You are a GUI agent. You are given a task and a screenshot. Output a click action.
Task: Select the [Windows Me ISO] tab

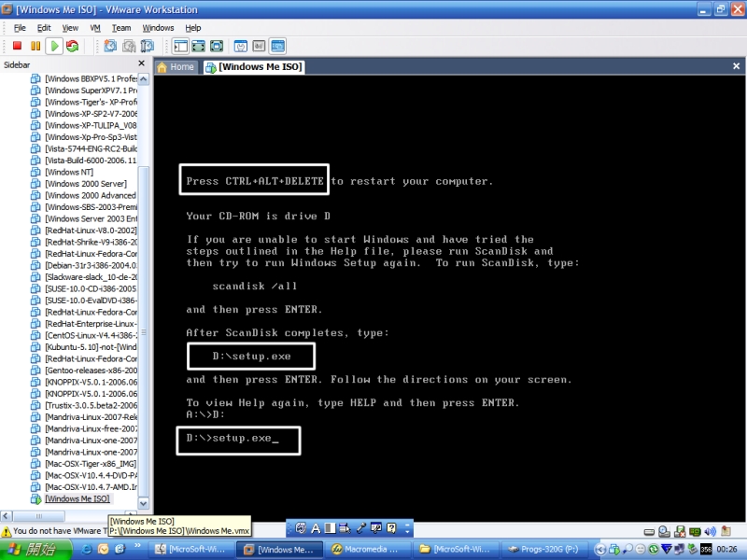pos(254,67)
